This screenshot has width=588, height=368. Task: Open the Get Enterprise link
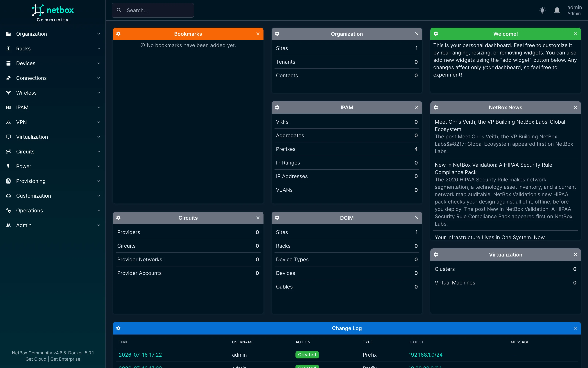point(65,359)
